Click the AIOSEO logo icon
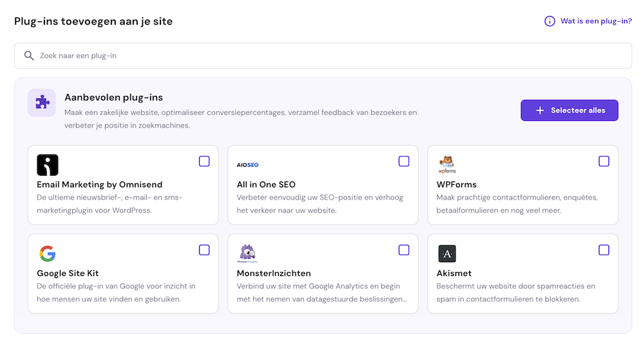Image resolution: width=644 pixels, height=343 pixels. [247, 165]
